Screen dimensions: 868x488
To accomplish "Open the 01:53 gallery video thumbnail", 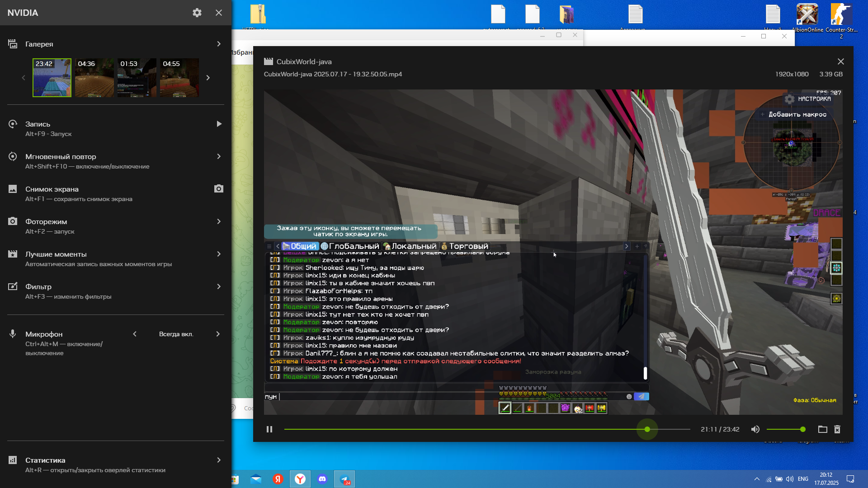I will pyautogui.click(x=137, y=78).
